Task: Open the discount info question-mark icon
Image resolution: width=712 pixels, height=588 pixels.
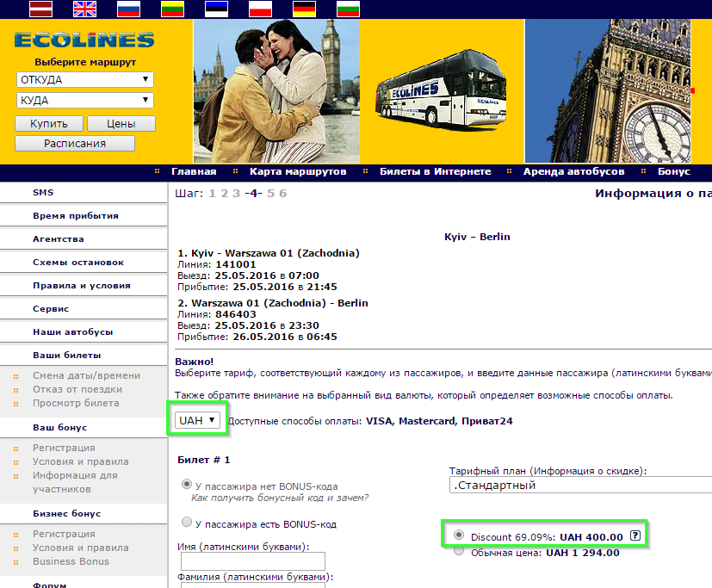Action: pos(635,535)
